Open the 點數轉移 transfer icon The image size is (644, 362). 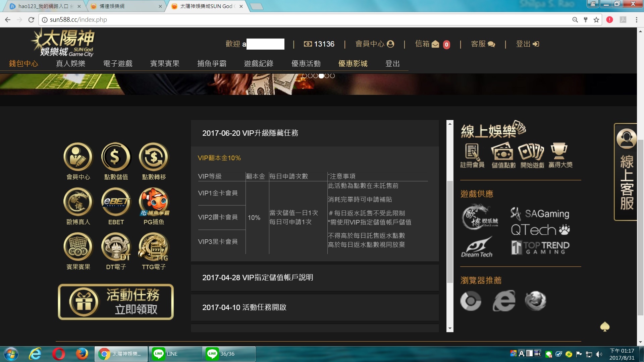[154, 157]
